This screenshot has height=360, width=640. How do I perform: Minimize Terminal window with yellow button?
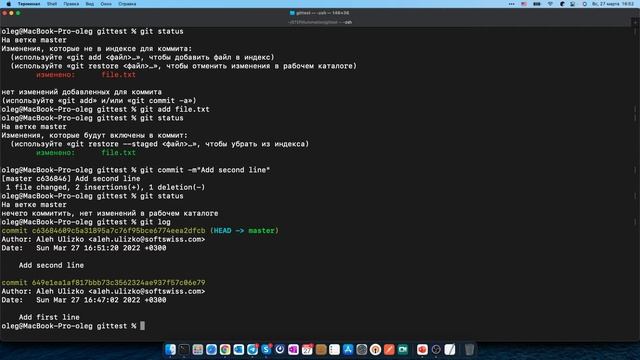point(11,13)
